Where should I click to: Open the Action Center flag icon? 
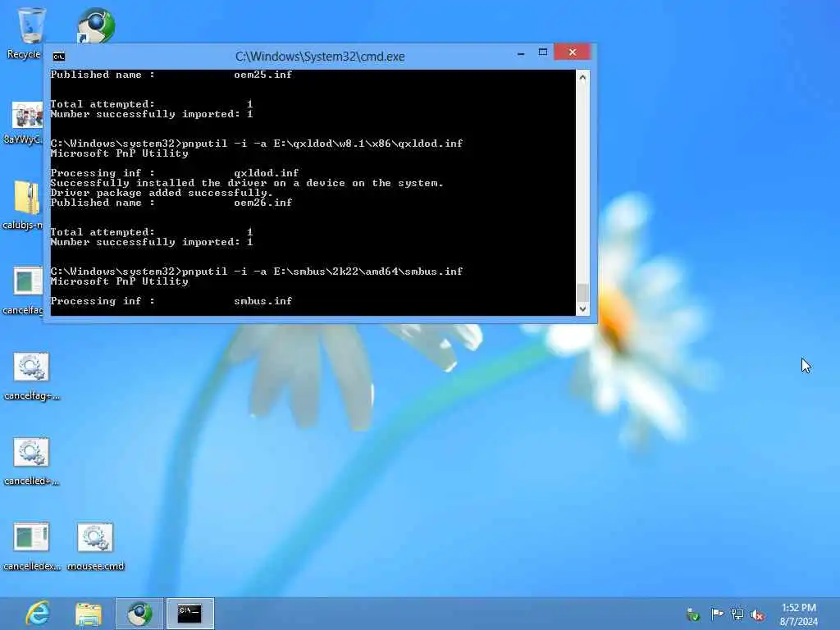pos(717,614)
